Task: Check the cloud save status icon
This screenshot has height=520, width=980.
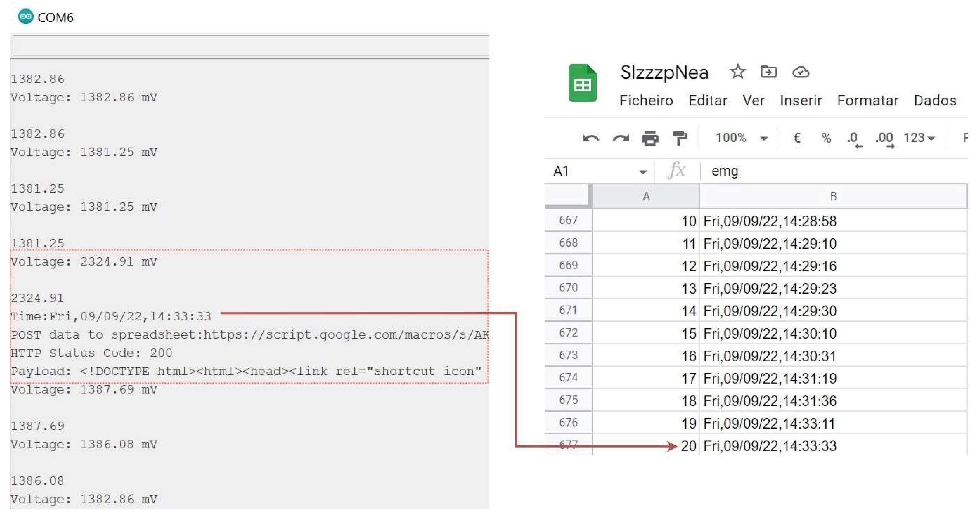Action: point(800,72)
